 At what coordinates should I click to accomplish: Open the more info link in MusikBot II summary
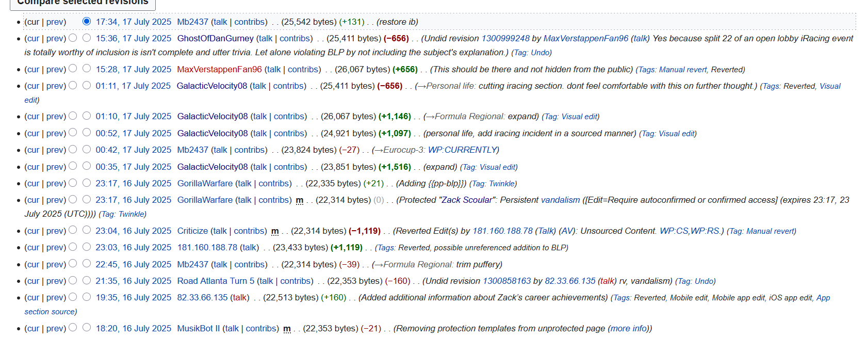pos(629,328)
